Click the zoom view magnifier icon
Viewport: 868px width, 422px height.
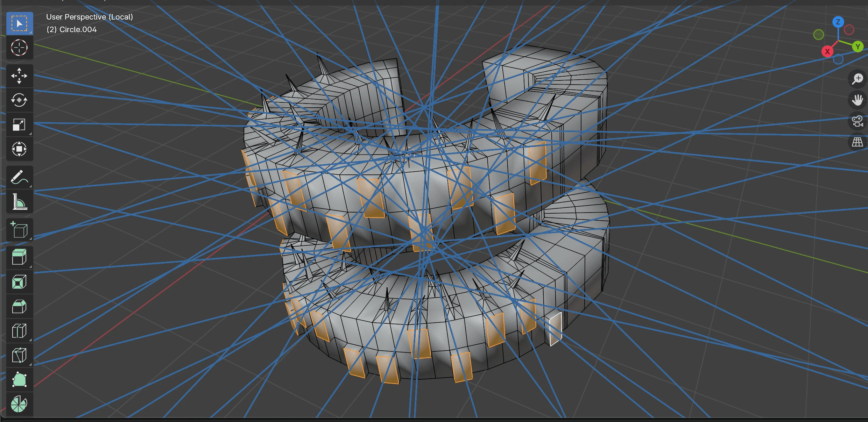pyautogui.click(x=857, y=79)
